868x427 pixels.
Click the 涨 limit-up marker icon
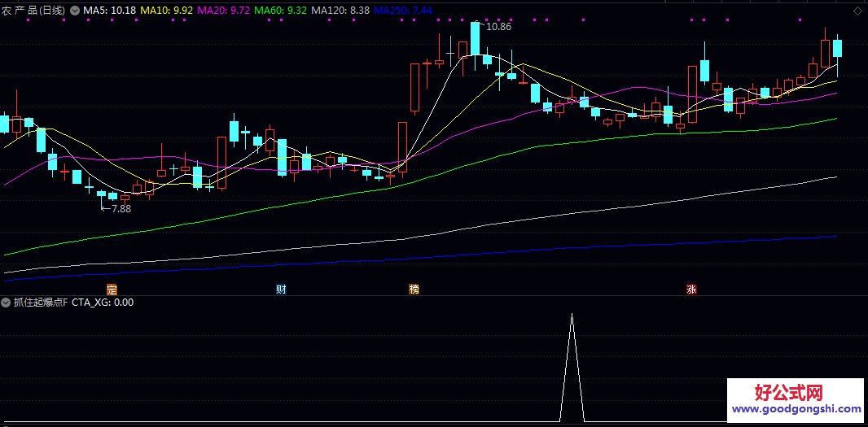pos(691,290)
